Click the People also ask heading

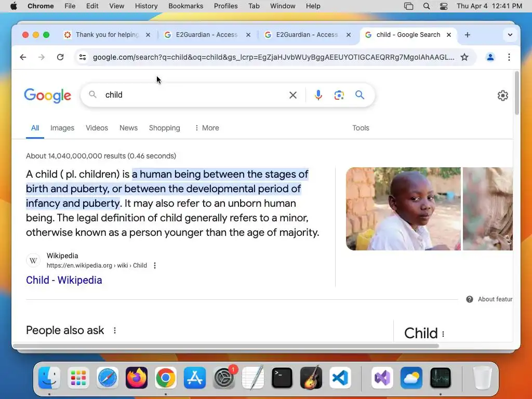65,330
